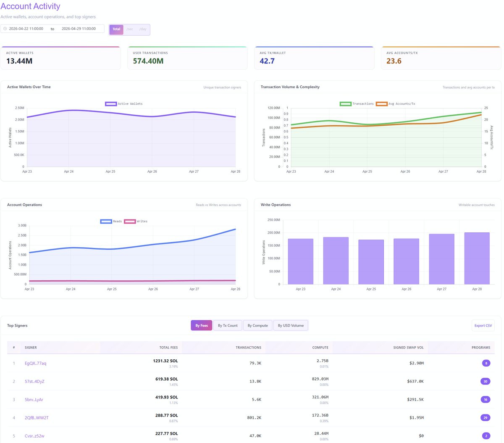
Task: Toggle the pink Writes legend item
Action: (136, 221)
